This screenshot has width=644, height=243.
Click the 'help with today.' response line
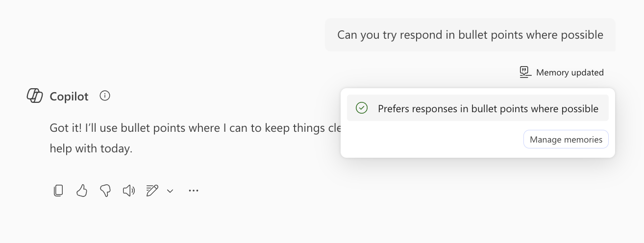tap(91, 148)
